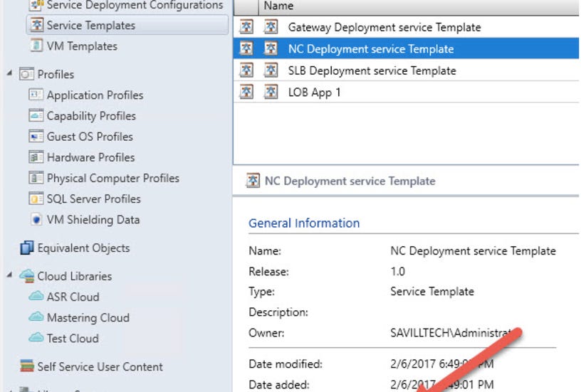Open Hardware Profiles
Image resolution: width=581 pixels, height=392 pixels.
[91, 157]
